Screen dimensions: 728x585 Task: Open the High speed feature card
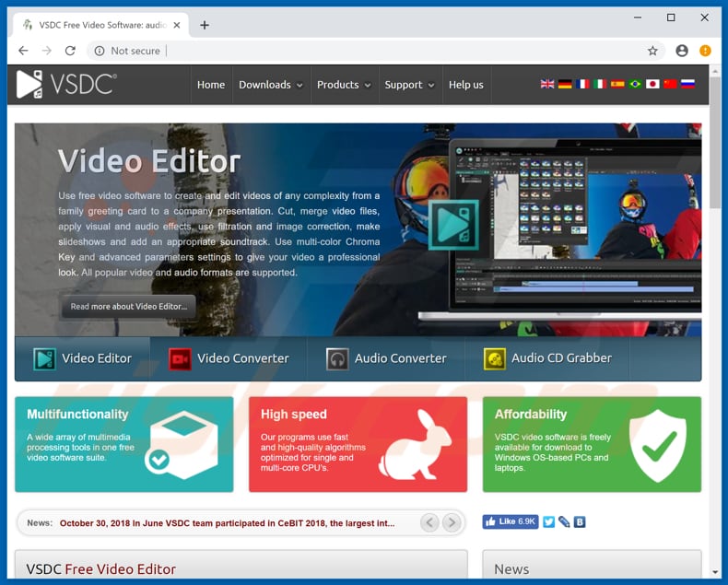click(x=358, y=444)
